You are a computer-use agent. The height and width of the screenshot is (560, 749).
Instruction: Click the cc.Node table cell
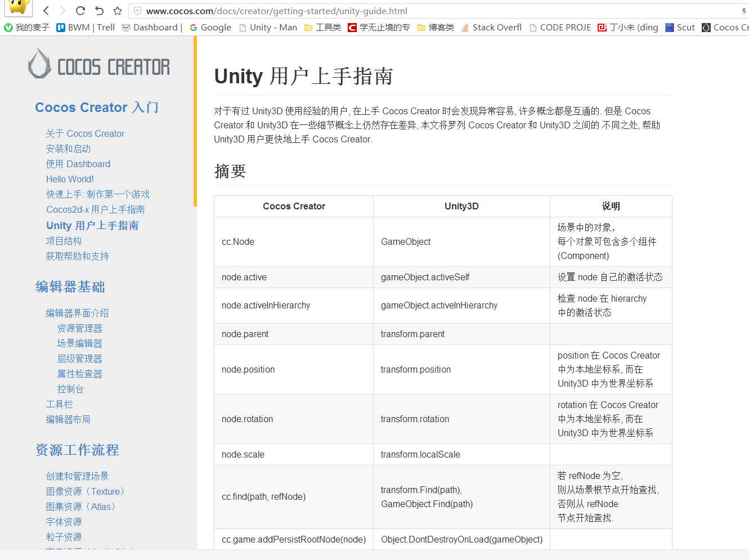click(x=294, y=241)
